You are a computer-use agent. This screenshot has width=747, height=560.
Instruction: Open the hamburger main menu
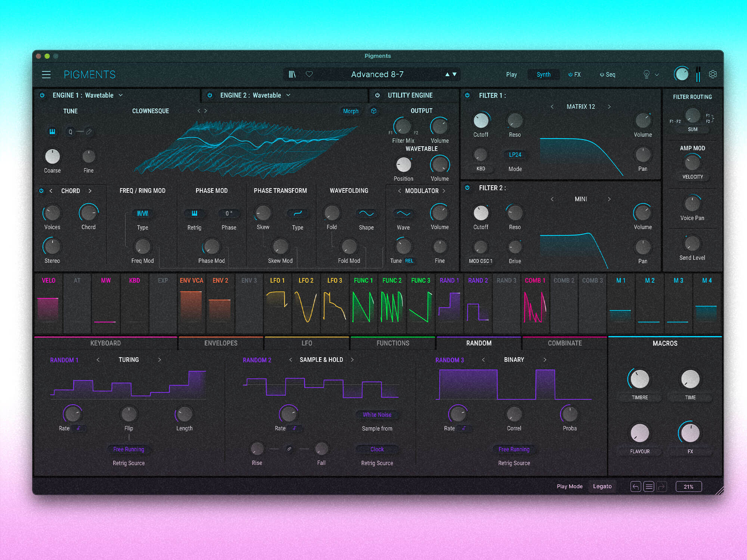pos(46,75)
